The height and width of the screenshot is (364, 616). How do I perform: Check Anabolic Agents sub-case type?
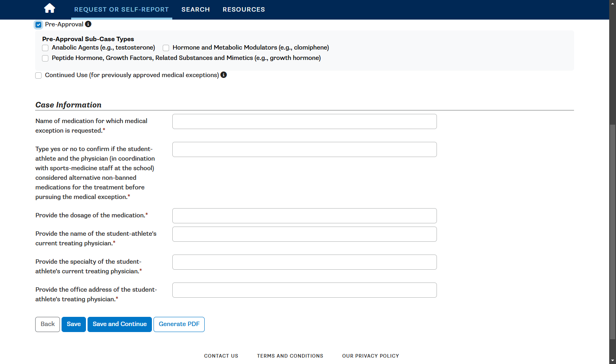point(45,48)
